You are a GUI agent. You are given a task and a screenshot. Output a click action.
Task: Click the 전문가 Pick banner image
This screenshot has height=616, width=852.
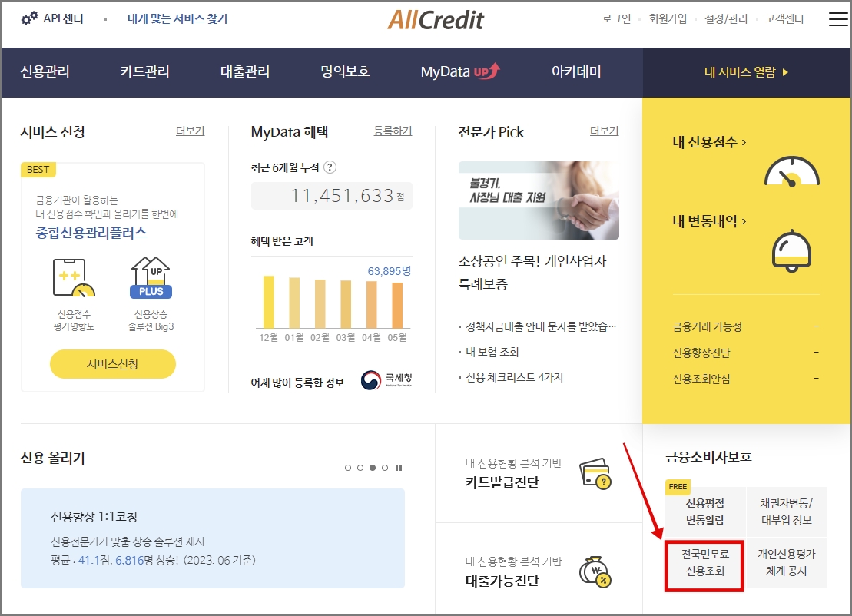pyautogui.click(x=538, y=201)
